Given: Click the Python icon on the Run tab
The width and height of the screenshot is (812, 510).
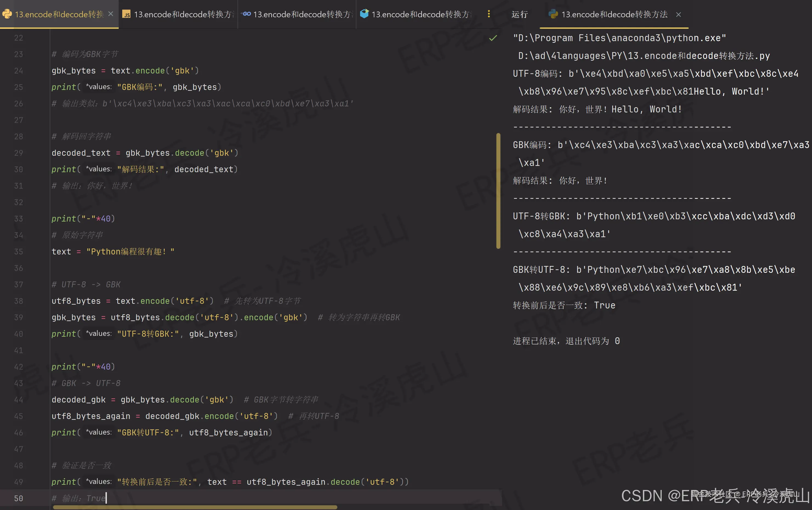Looking at the screenshot, I should pyautogui.click(x=553, y=14).
